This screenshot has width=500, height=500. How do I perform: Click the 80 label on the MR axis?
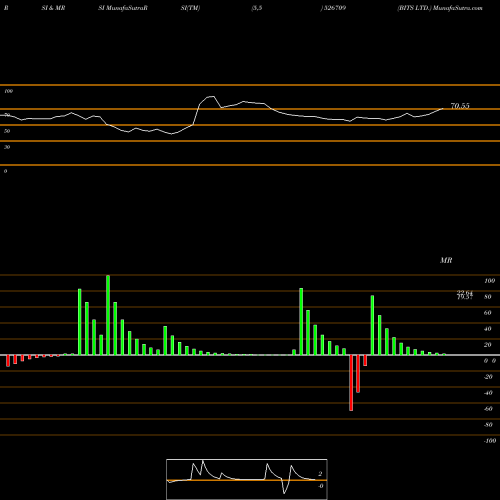(488, 297)
